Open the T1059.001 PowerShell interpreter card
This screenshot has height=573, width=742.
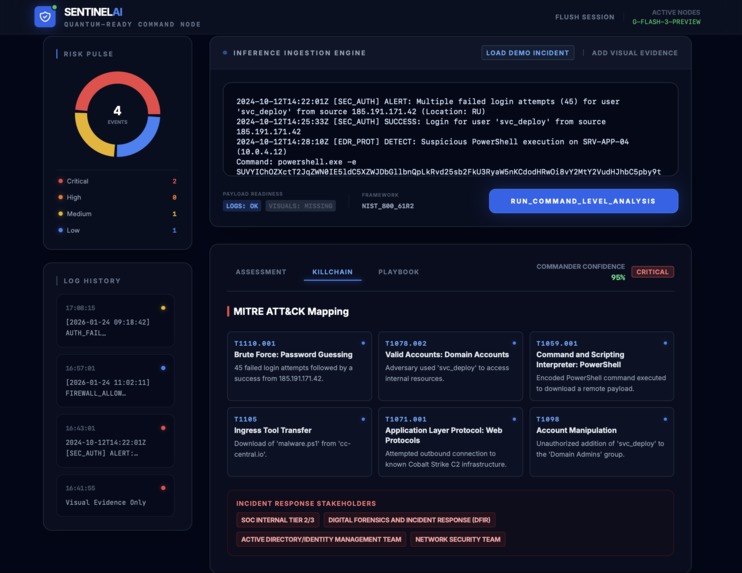pyautogui.click(x=601, y=366)
